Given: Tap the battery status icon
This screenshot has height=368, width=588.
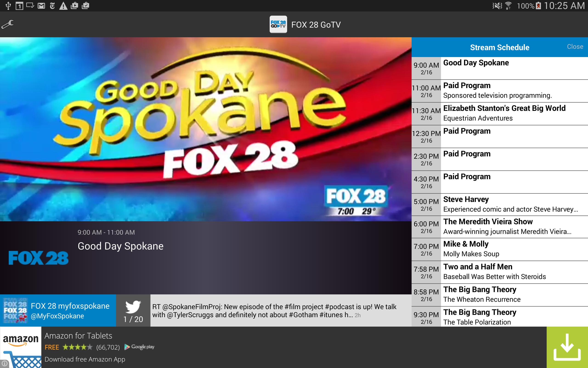Looking at the screenshot, I should coord(538,6).
